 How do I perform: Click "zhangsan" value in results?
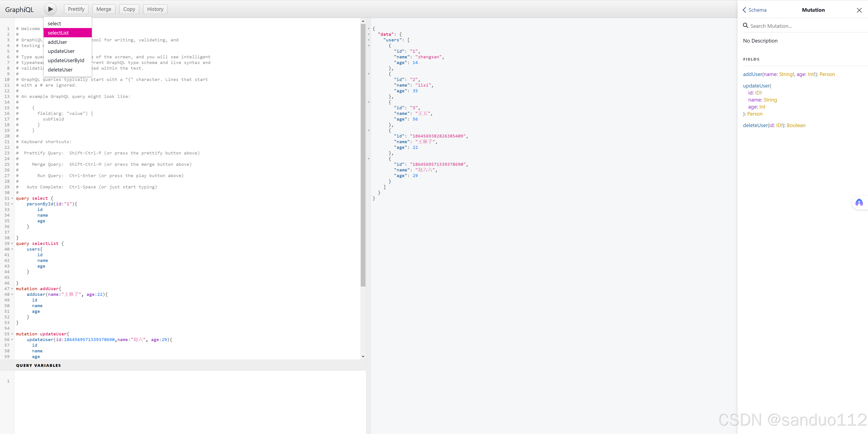click(428, 57)
